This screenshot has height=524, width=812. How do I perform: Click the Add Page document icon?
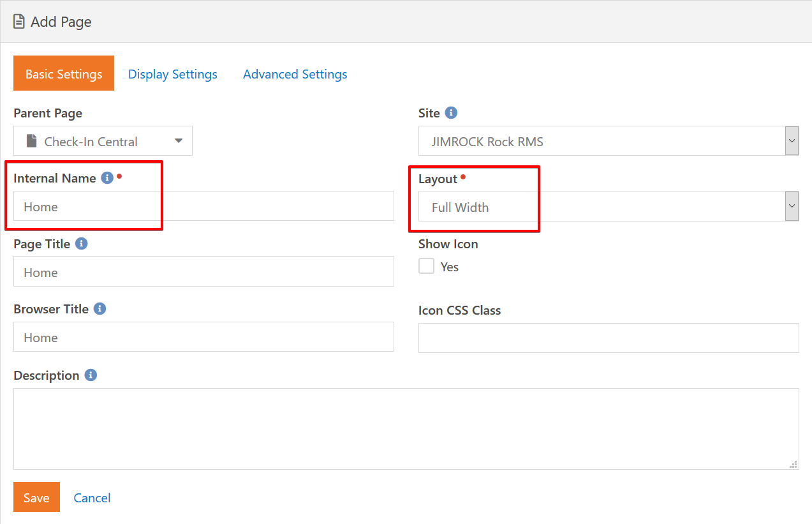click(x=19, y=22)
